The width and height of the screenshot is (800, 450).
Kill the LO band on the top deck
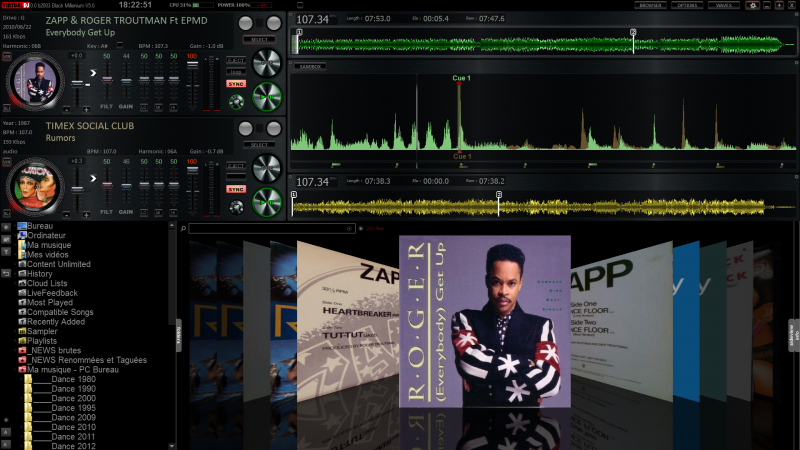click(x=144, y=108)
